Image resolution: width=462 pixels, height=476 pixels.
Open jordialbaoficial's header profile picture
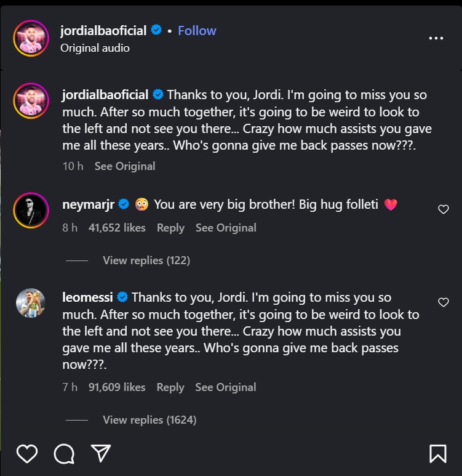[x=31, y=38]
